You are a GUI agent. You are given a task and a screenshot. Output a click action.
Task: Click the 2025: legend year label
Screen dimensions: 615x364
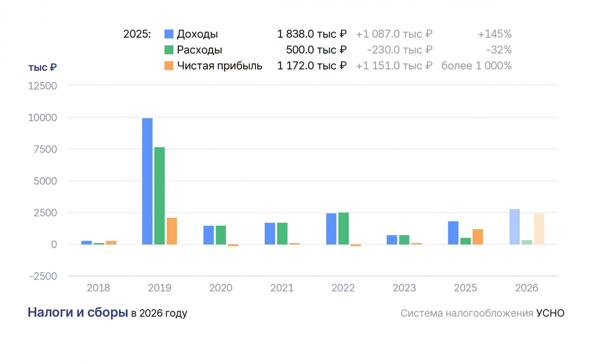click(137, 34)
